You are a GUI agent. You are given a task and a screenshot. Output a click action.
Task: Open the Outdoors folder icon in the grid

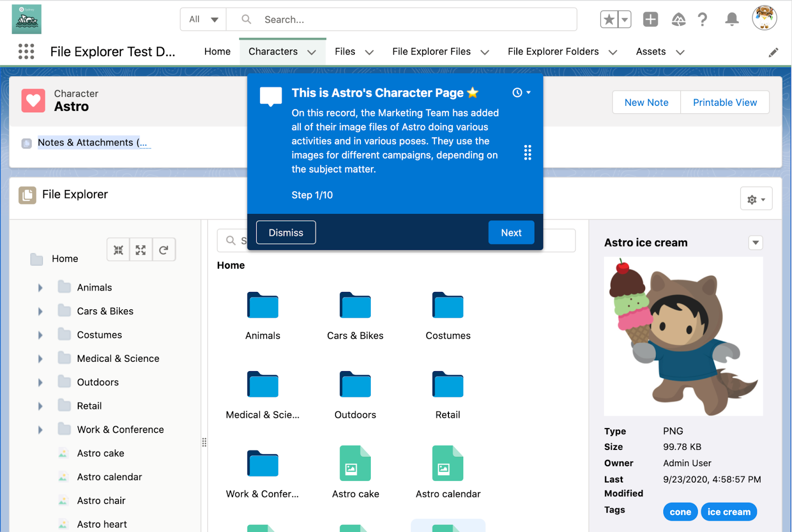click(355, 384)
